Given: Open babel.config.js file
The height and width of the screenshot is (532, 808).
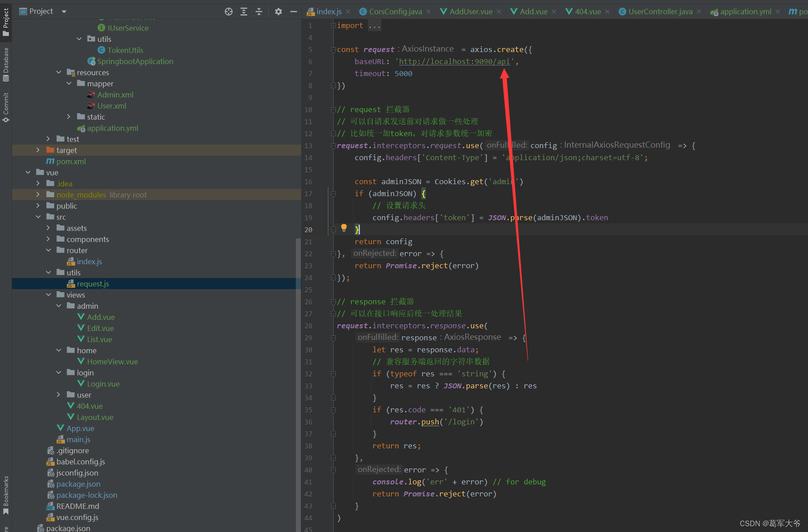Looking at the screenshot, I should pos(81,462).
